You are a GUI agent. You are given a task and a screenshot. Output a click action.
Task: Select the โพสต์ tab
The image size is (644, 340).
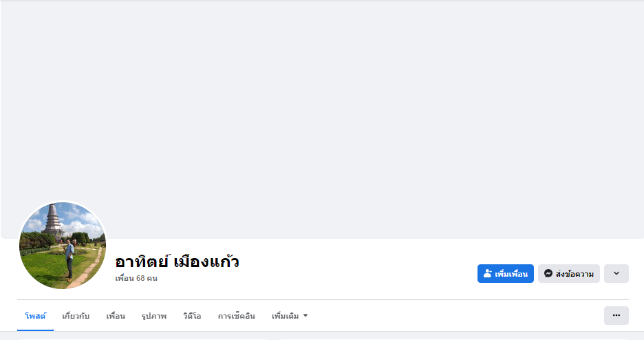click(x=35, y=316)
